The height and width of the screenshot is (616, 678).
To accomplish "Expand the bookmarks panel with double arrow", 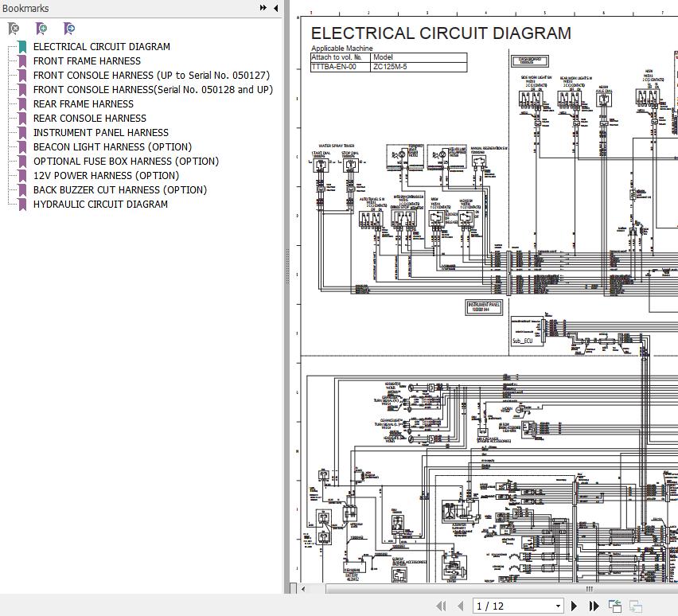I will pos(263,8).
